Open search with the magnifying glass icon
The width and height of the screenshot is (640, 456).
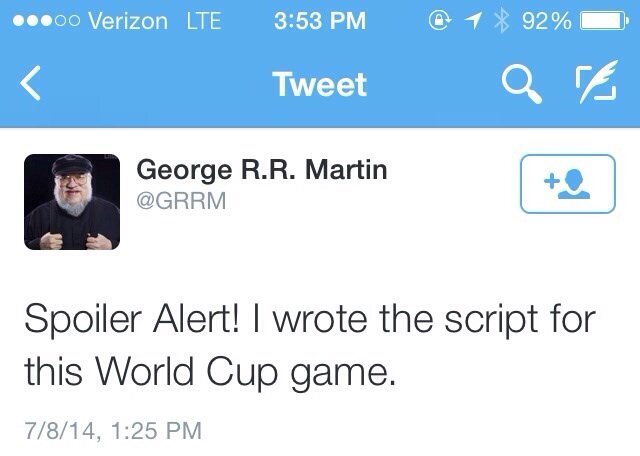click(520, 86)
